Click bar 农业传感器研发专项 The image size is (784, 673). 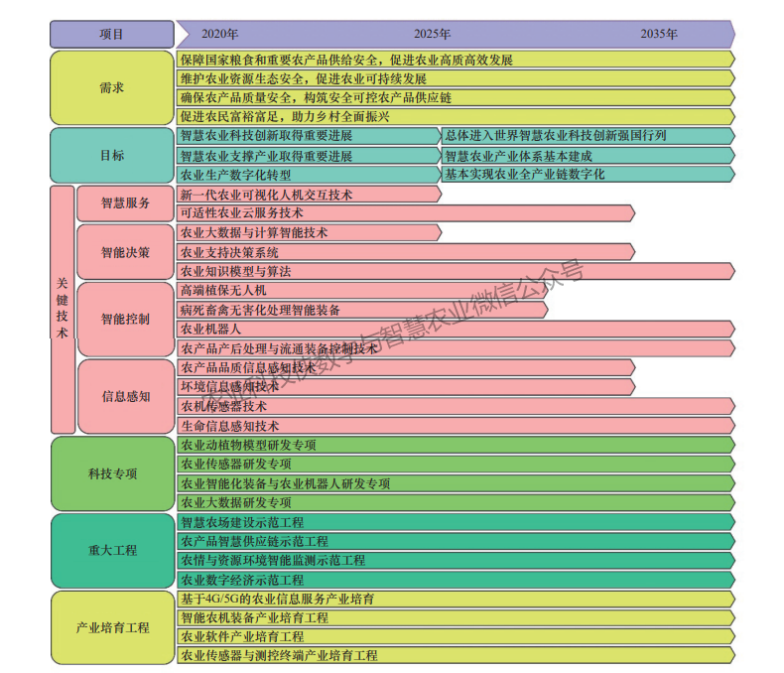[456, 464]
